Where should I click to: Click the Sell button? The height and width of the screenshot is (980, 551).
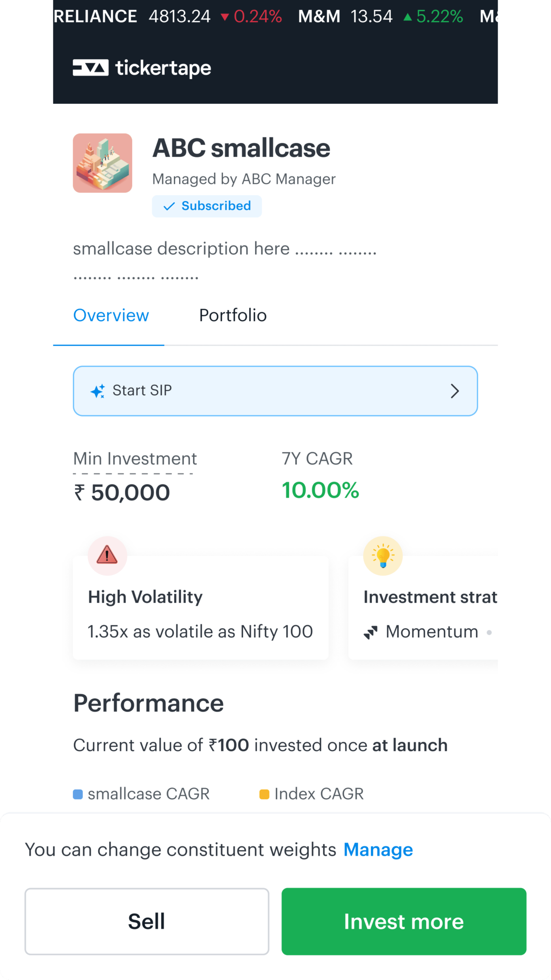(x=146, y=921)
